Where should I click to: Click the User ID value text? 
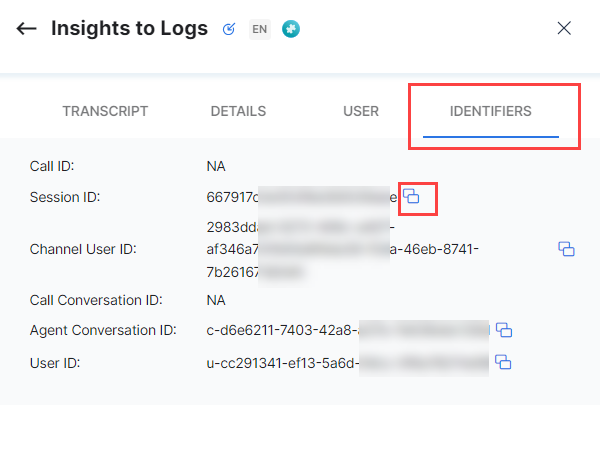[x=345, y=362]
